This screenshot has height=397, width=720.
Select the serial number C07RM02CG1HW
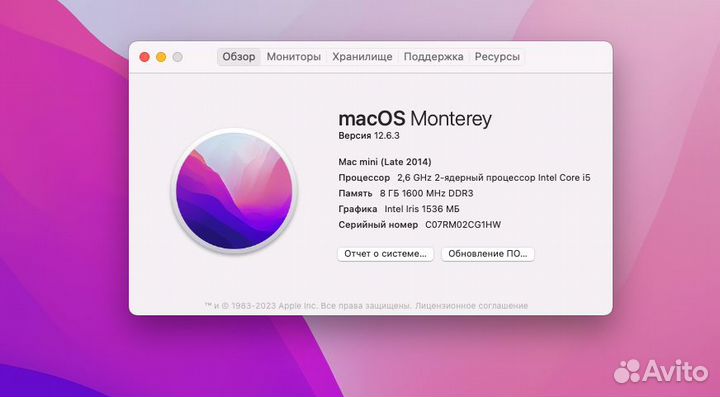(x=463, y=225)
